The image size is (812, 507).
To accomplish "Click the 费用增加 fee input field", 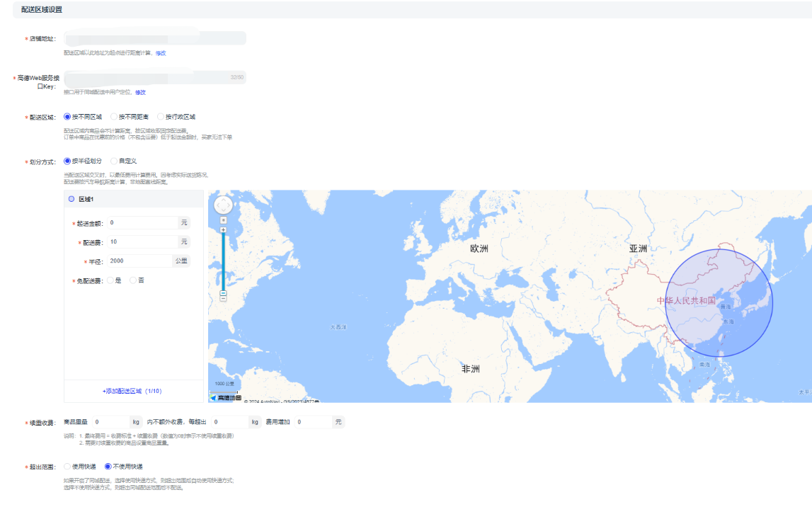I will (x=312, y=422).
